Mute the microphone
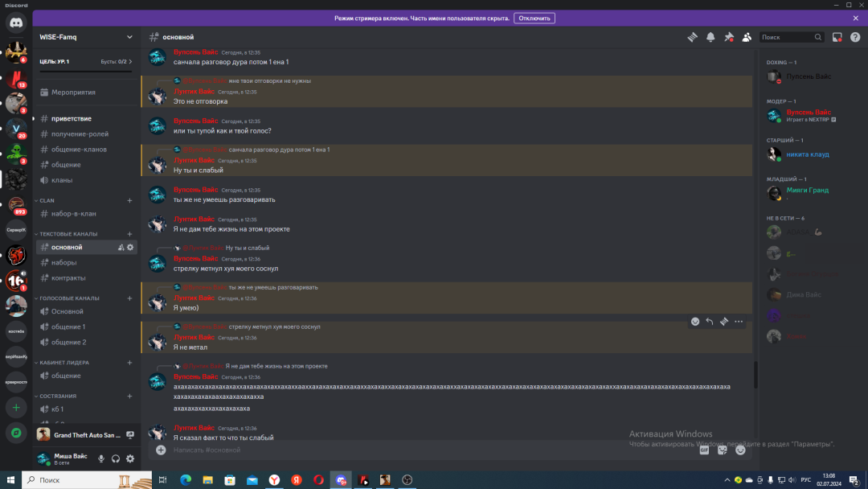Image resolution: width=868 pixels, height=489 pixels. (101, 458)
